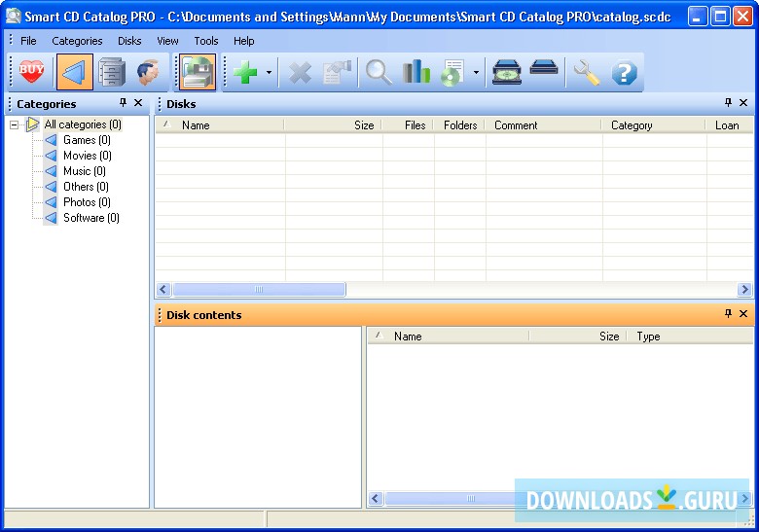Sort disks by Loan column

[x=731, y=125]
